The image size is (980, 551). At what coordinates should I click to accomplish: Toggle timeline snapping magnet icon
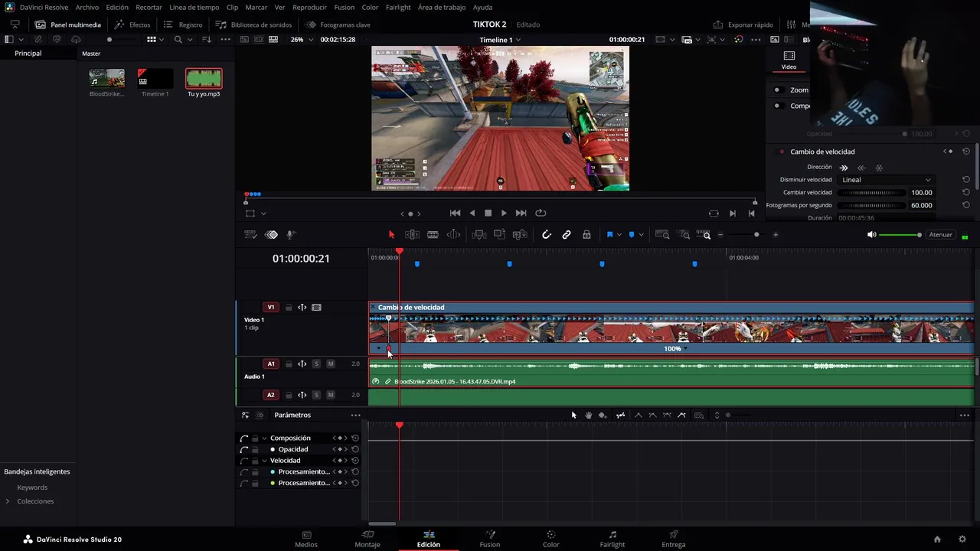click(x=546, y=235)
